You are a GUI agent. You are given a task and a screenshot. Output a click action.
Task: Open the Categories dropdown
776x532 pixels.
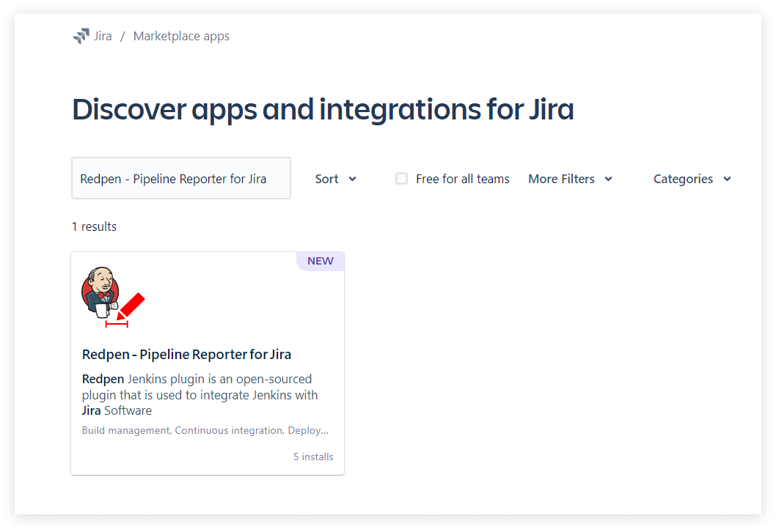[692, 179]
